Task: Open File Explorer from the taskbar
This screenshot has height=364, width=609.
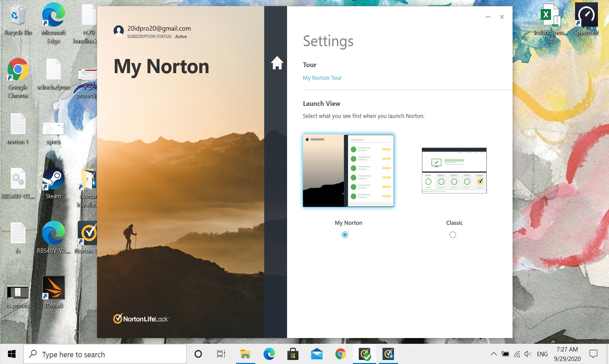Action: point(245,354)
